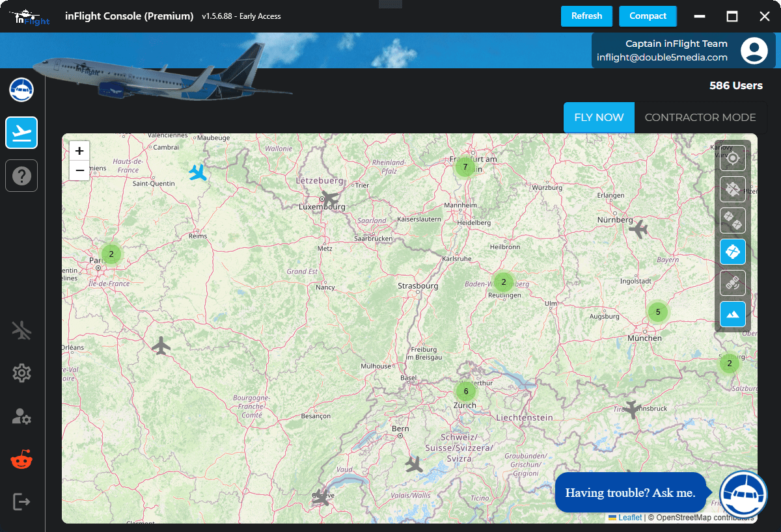
Task: Maximize the inFlight Console window
Action: 732,16
